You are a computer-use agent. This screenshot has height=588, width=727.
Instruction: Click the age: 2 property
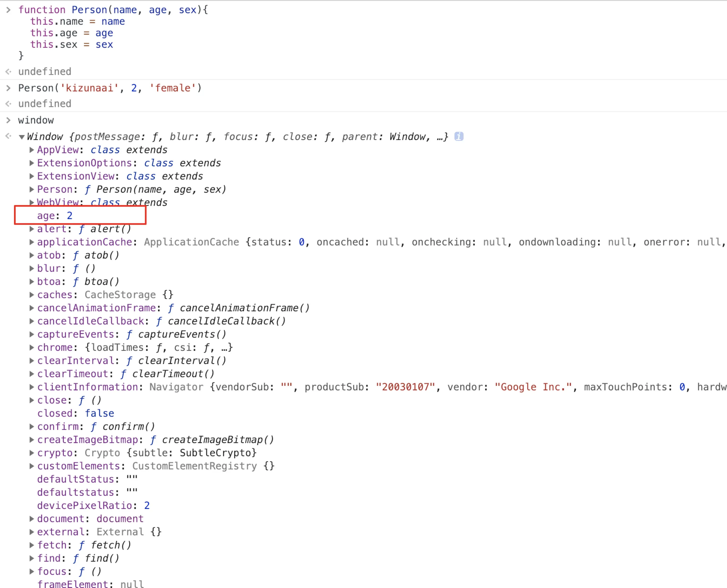[x=55, y=216]
